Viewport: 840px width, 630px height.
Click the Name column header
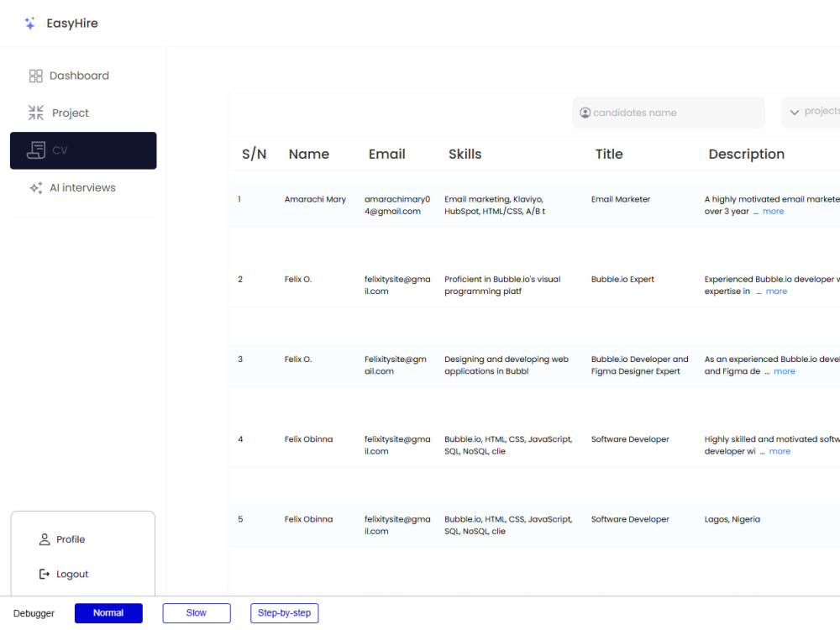click(x=309, y=155)
